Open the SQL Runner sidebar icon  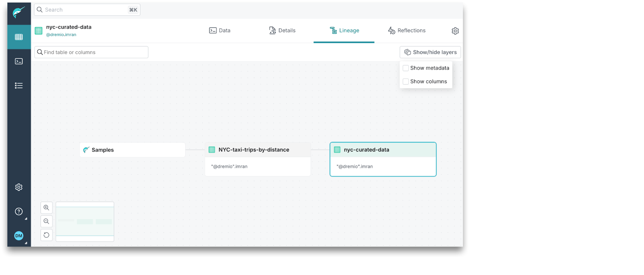point(19,61)
